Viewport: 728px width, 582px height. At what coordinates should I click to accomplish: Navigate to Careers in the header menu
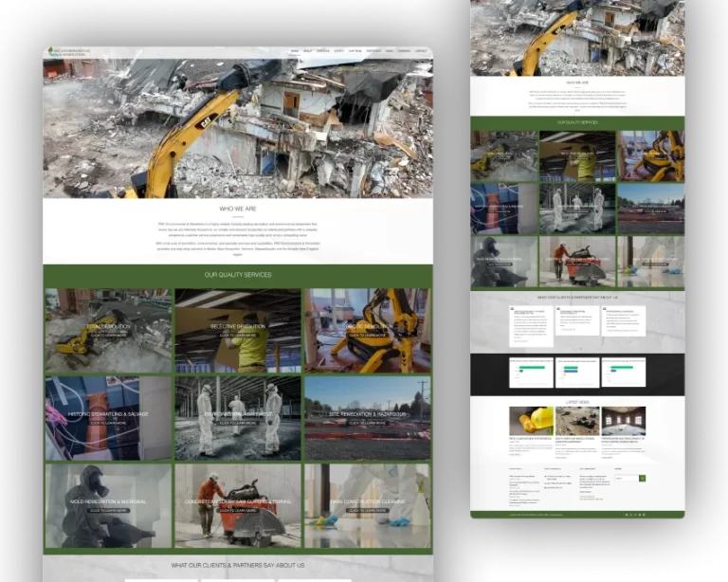coord(405,51)
